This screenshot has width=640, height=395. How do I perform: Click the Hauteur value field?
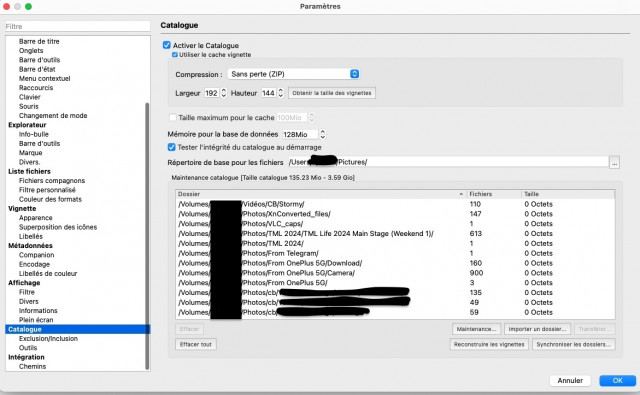point(269,93)
